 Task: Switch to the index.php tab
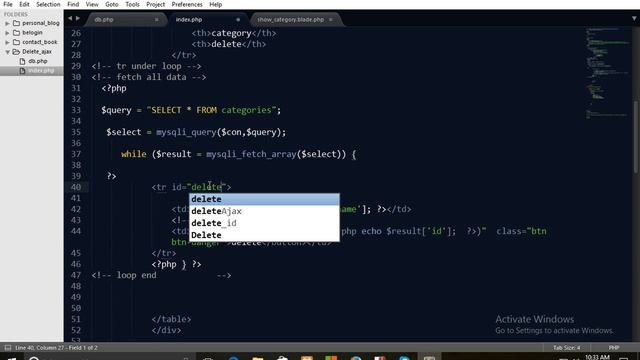coord(206,20)
